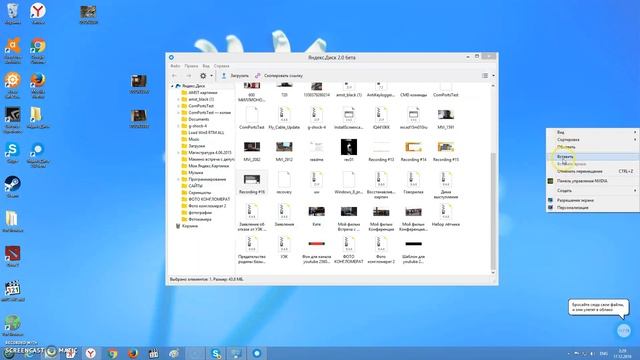
Task: Open the dropdown arrow next to the gear icon
Action: pyautogui.click(x=211, y=76)
